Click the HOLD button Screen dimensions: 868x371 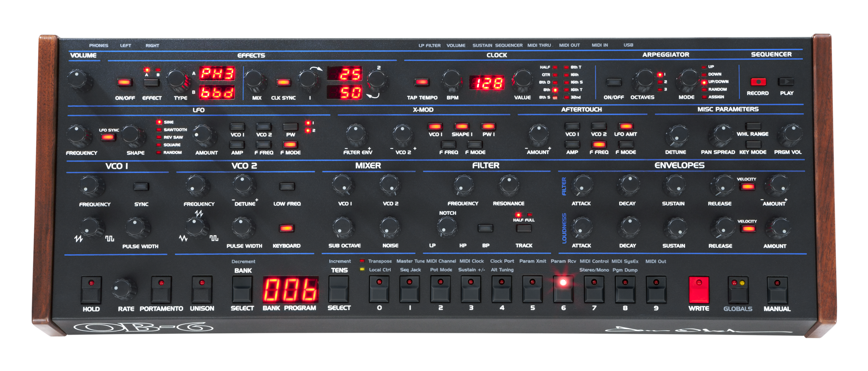91,289
